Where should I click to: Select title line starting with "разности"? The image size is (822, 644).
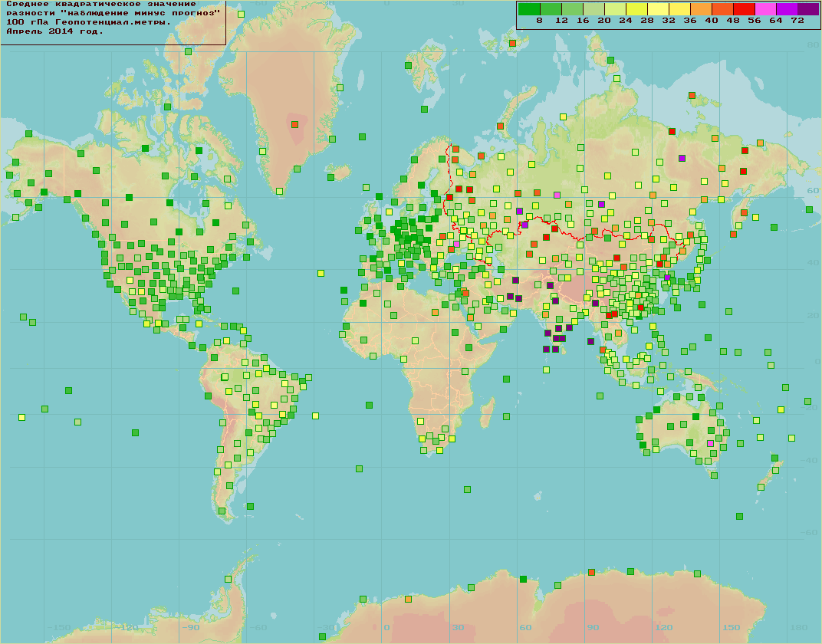(113, 13)
